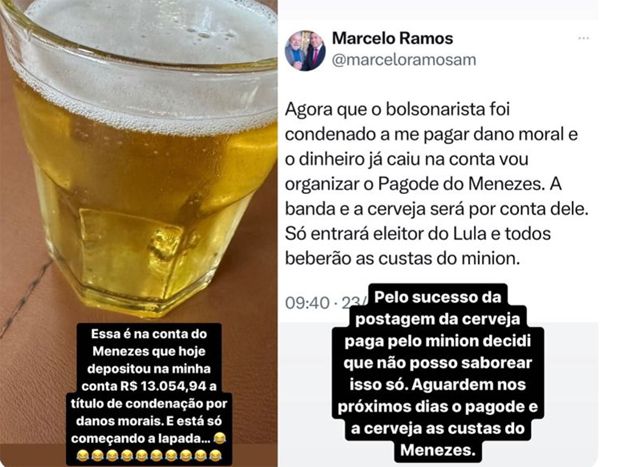This screenshot has height=467, width=620.
Task: Tap the beer glass photo
Action: coord(138,158)
